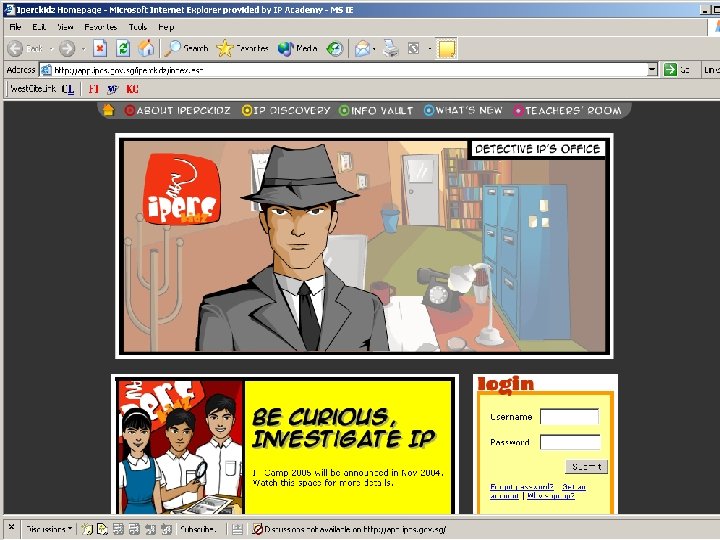Image resolution: width=720 pixels, height=540 pixels.
Task: Click the Submit login button
Action: click(x=586, y=467)
